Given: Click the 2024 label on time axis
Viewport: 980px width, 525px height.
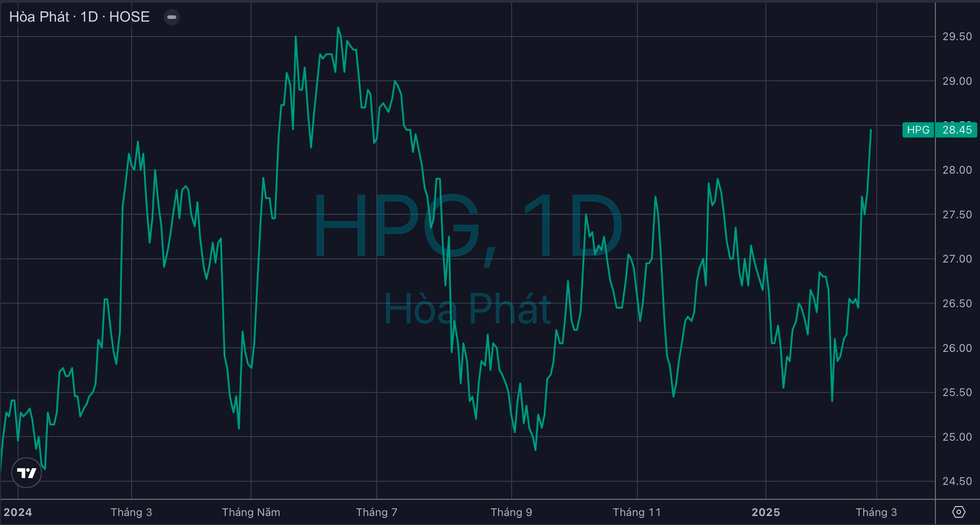Looking at the screenshot, I should coord(18,512).
